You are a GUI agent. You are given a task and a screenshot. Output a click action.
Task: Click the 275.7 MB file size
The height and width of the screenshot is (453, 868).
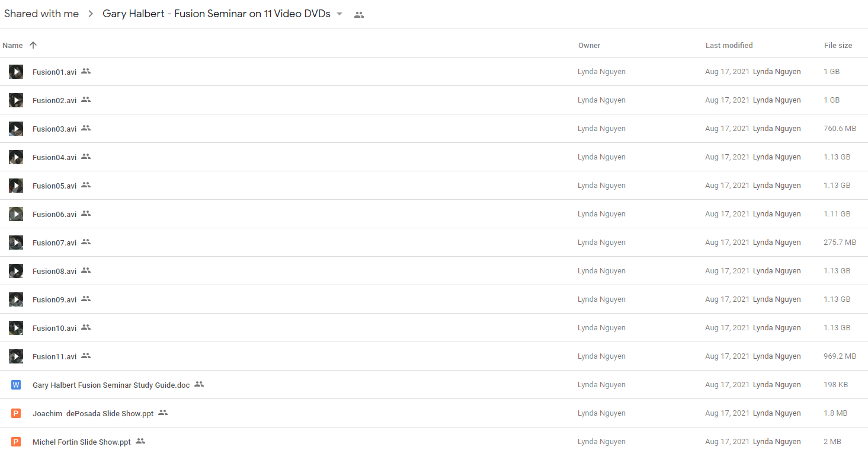coord(840,243)
